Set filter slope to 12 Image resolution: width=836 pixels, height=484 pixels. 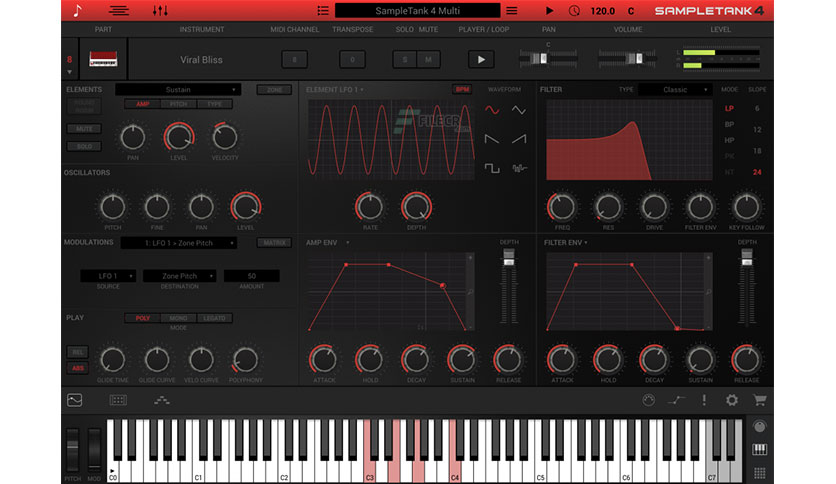click(757, 130)
